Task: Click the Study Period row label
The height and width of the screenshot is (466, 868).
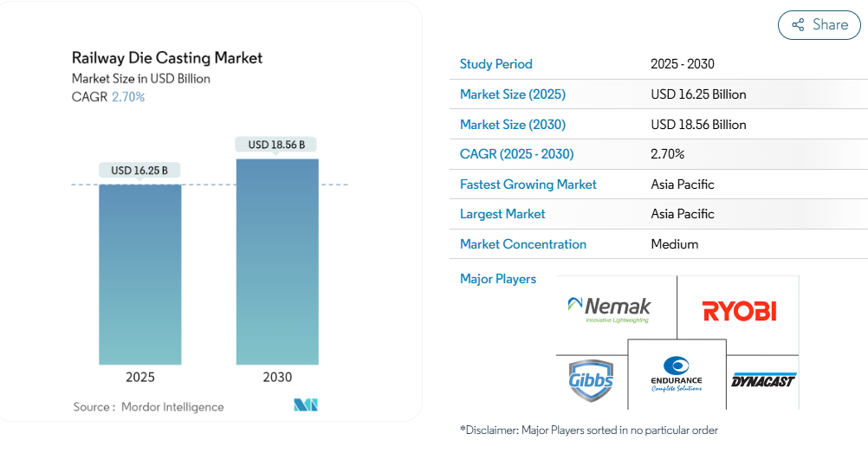Action: click(496, 64)
